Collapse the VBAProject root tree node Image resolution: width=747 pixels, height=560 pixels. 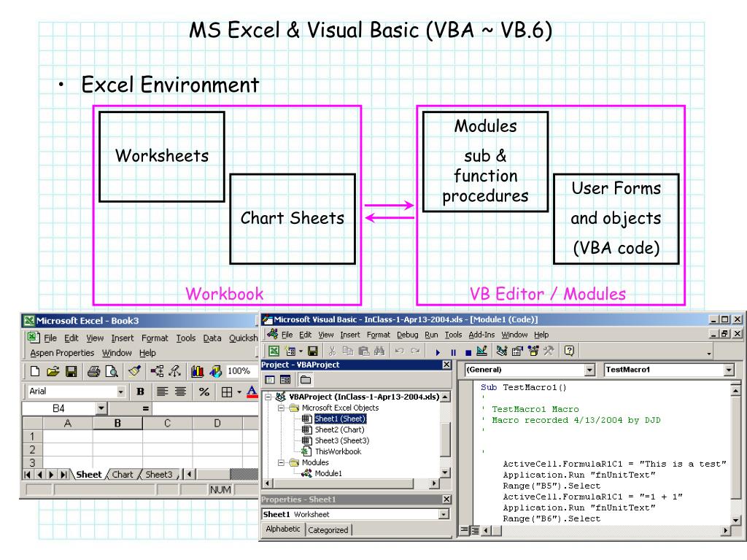268,397
